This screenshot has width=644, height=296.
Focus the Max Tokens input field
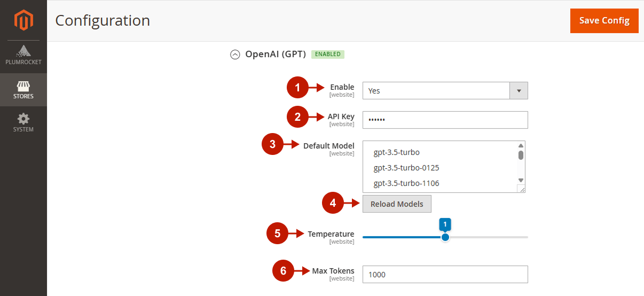[445, 274]
